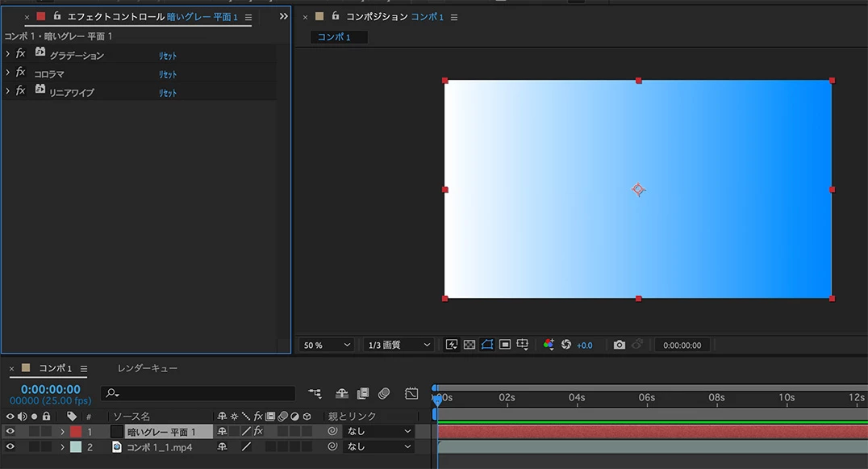Open the コンポ 1 timeline panel menu
This screenshot has width=868, height=469.
click(x=84, y=368)
